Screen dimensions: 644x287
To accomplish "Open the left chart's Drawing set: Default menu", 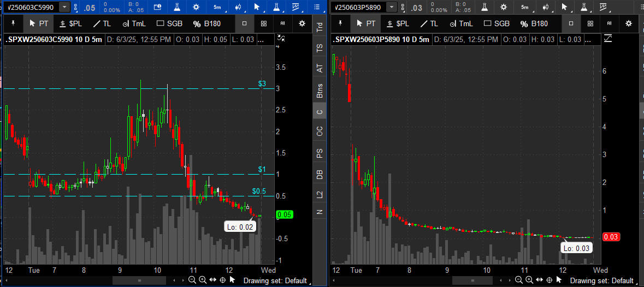I will coord(276,281).
